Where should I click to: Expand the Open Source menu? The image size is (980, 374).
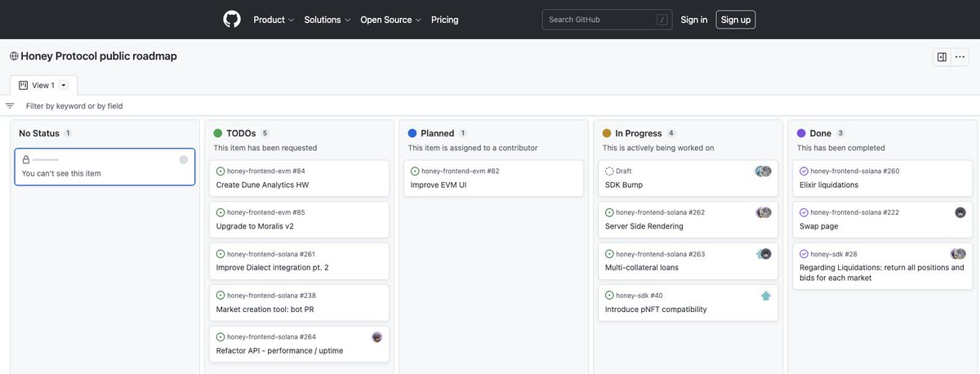(391, 20)
